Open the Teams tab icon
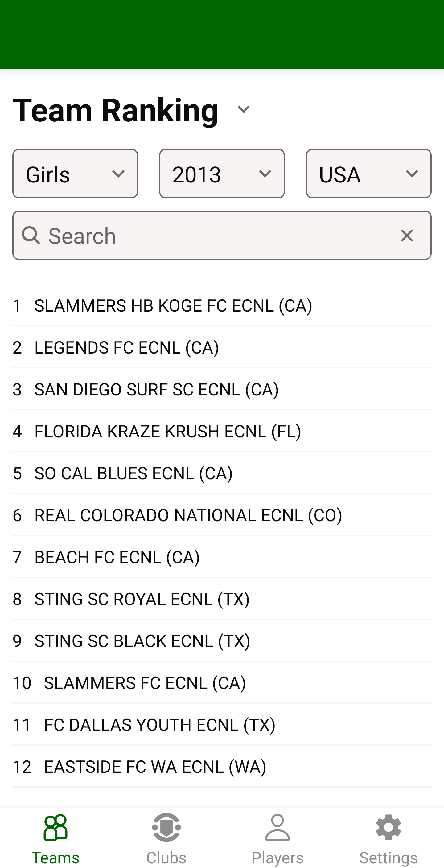The image size is (444, 868). coord(55,827)
